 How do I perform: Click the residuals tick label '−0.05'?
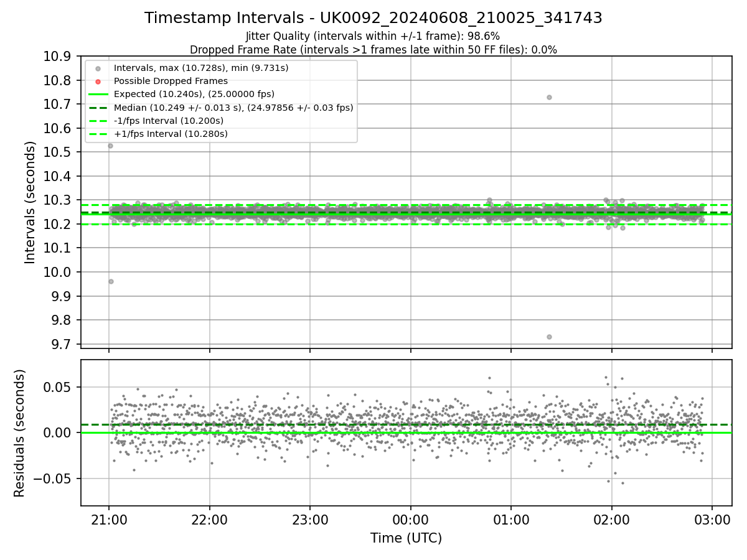tap(52, 479)
